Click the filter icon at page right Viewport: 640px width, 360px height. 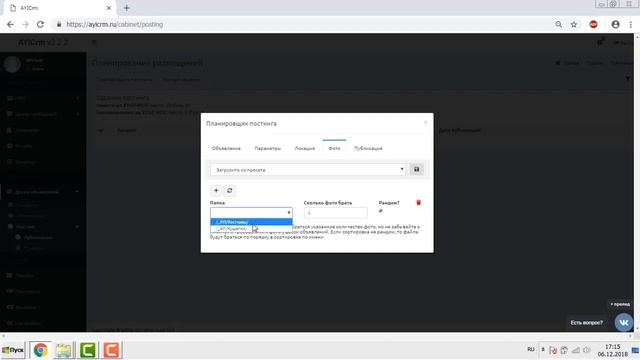point(628,79)
